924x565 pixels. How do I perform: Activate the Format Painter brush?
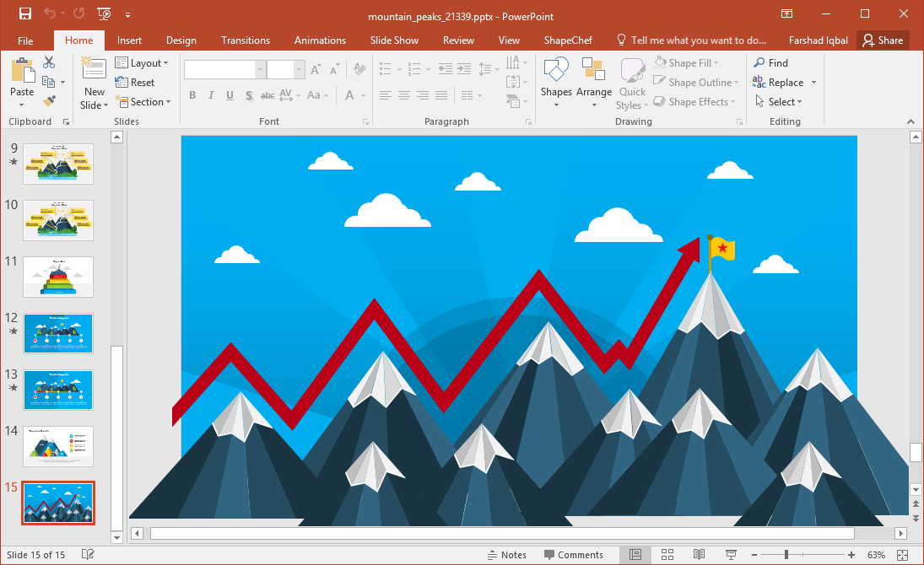(50, 102)
